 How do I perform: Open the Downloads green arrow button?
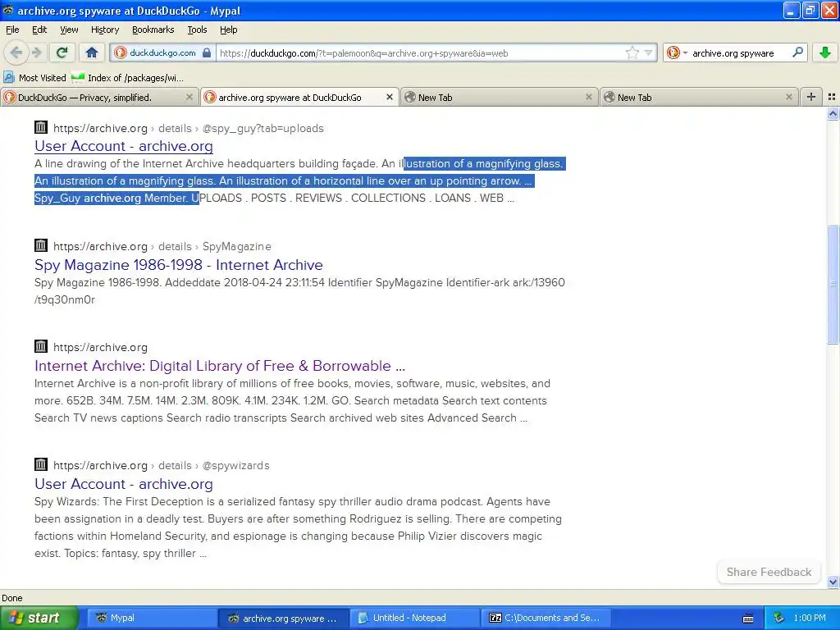[x=825, y=52]
